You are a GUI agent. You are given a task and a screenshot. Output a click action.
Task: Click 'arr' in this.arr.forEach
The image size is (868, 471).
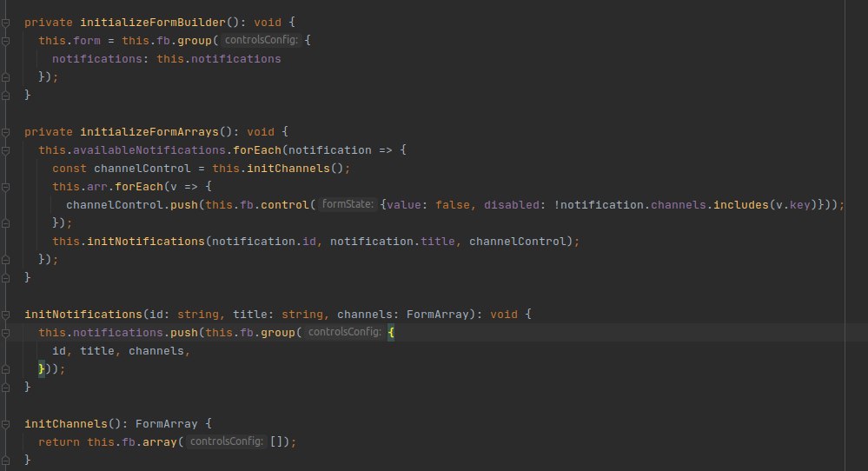(97, 187)
